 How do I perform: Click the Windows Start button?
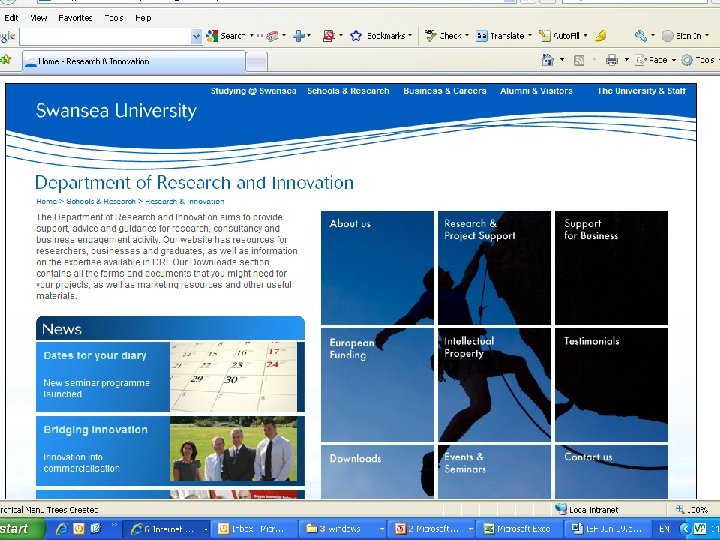tap(18, 529)
